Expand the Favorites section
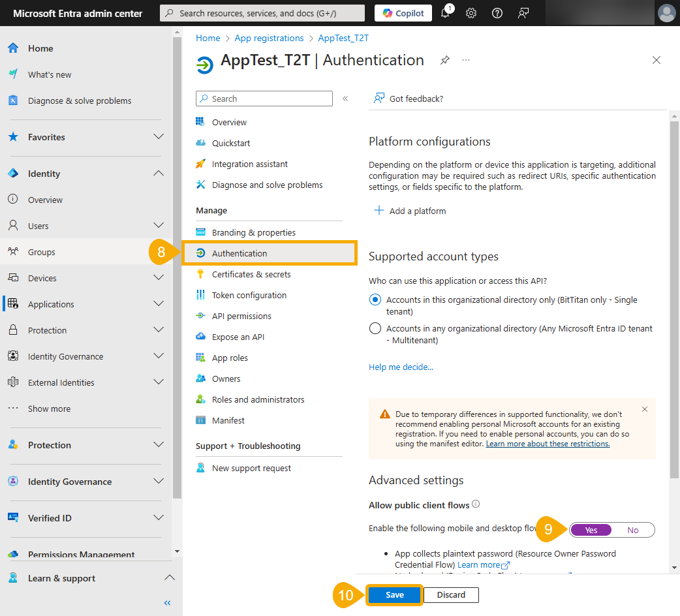The width and height of the screenshot is (680, 616). click(x=159, y=136)
